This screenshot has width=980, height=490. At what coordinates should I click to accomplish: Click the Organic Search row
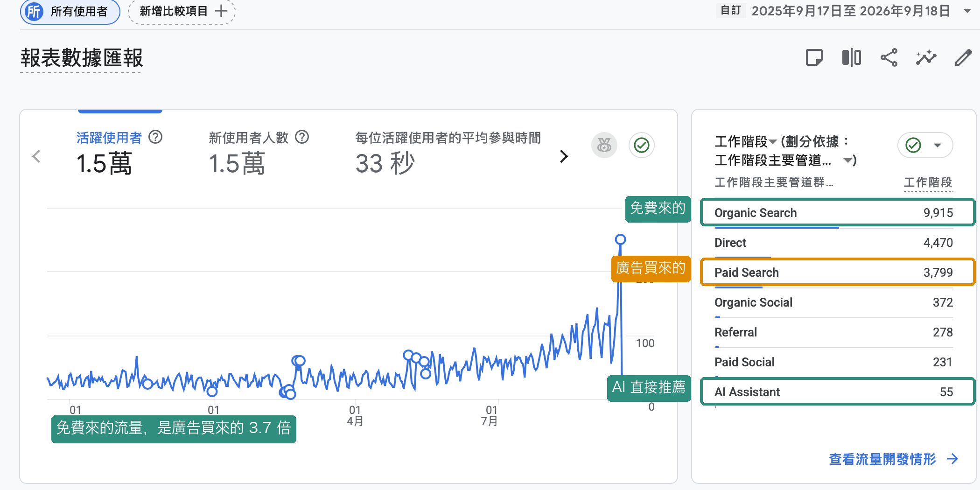tap(838, 212)
